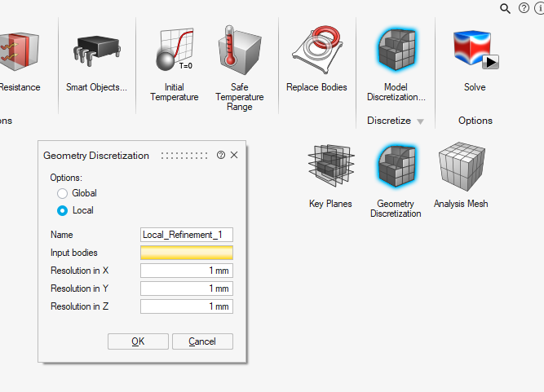
Task: Set Resolution in Y value
Action: [x=187, y=288]
